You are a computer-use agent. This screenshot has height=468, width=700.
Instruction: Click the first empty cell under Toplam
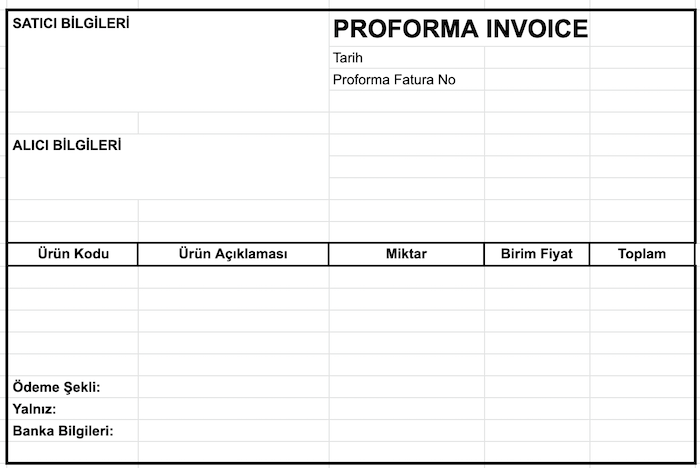pos(642,277)
